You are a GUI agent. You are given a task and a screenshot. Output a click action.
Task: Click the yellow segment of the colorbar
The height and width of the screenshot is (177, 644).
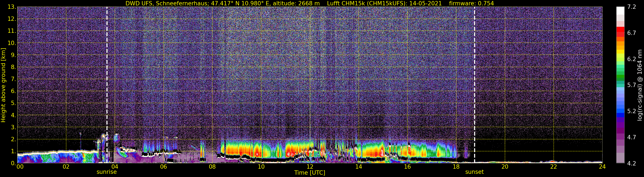click(620, 52)
